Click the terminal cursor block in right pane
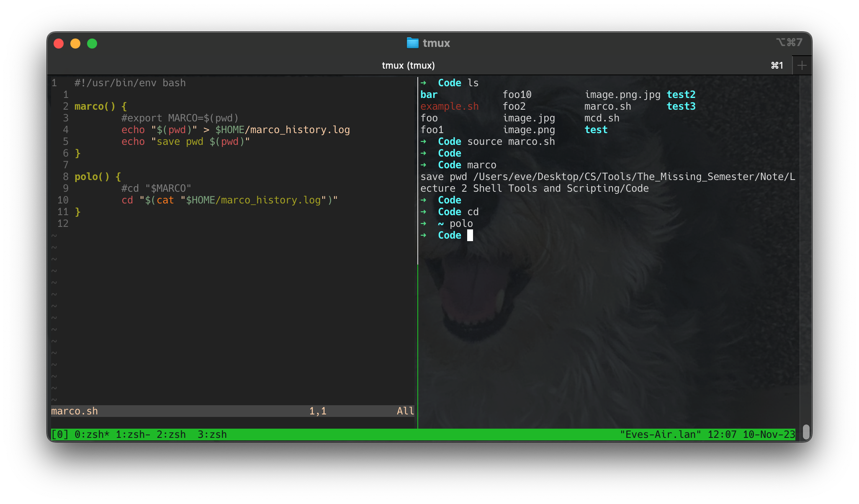The width and height of the screenshot is (859, 504). click(x=471, y=235)
